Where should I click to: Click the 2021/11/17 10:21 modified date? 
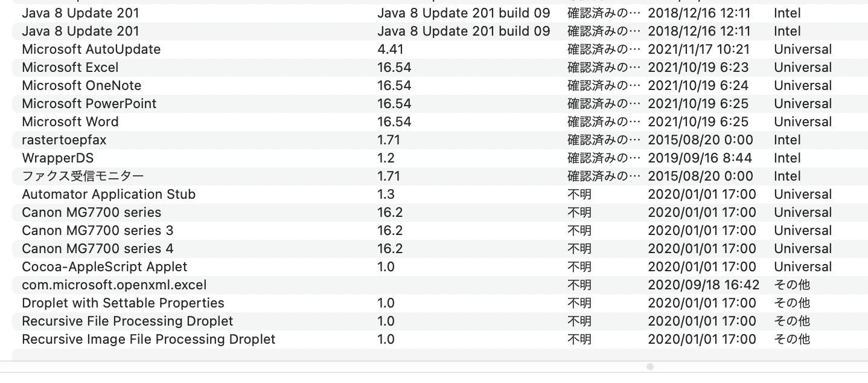coord(698,50)
